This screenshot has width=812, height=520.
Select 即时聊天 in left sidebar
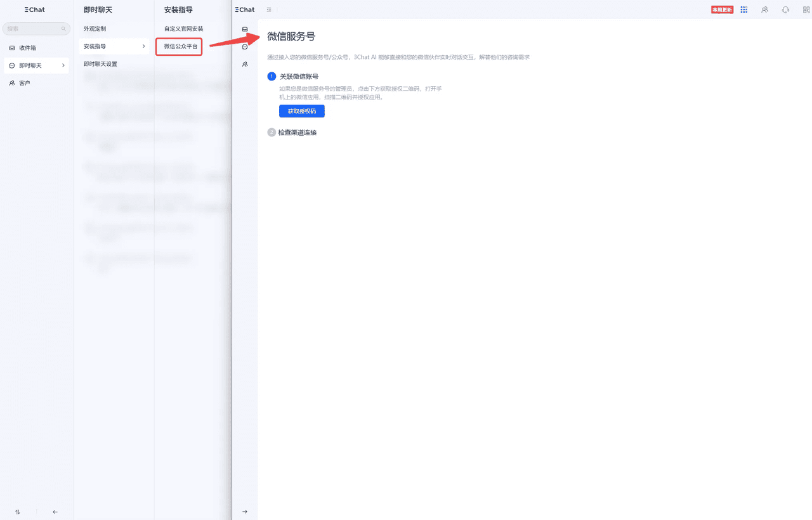37,65
